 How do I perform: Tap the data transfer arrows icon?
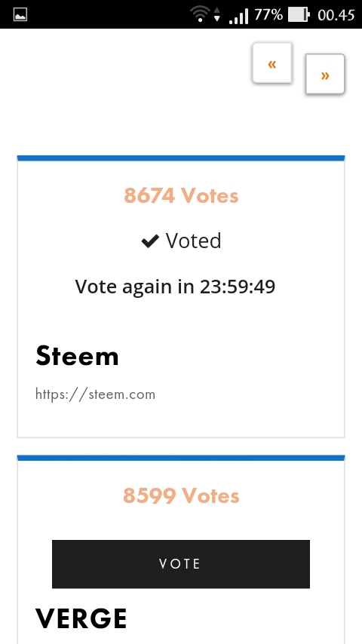click(x=217, y=15)
